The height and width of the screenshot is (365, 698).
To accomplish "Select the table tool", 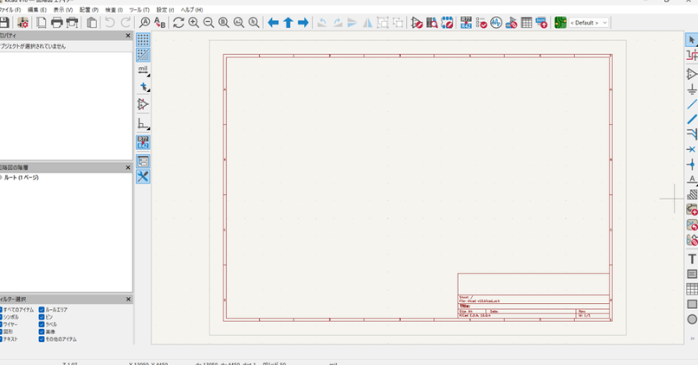I will [692, 289].
